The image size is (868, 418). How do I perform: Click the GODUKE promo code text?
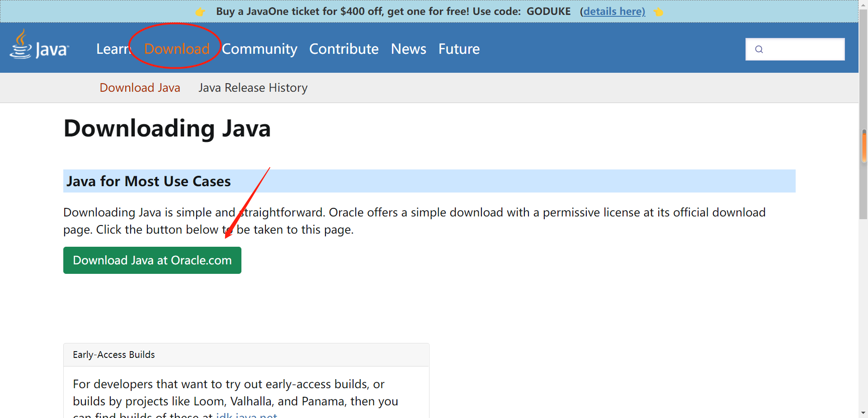pos(548,11)
